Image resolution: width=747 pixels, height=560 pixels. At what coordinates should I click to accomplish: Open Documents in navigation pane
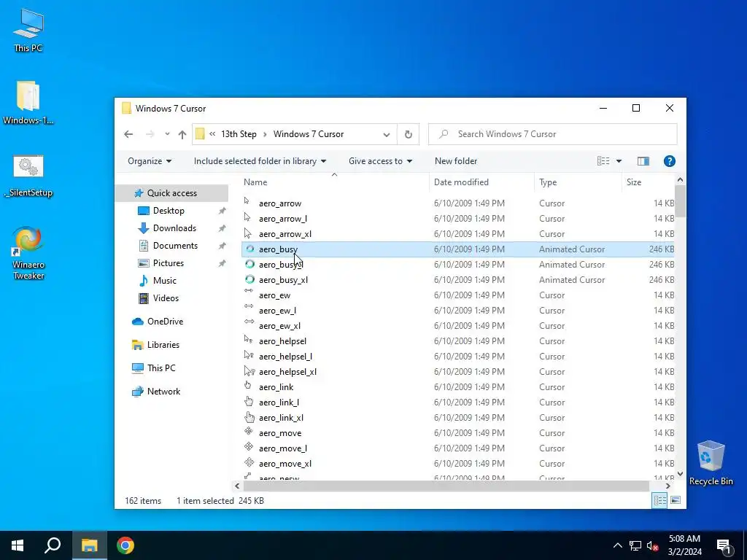tap(175, 246)
